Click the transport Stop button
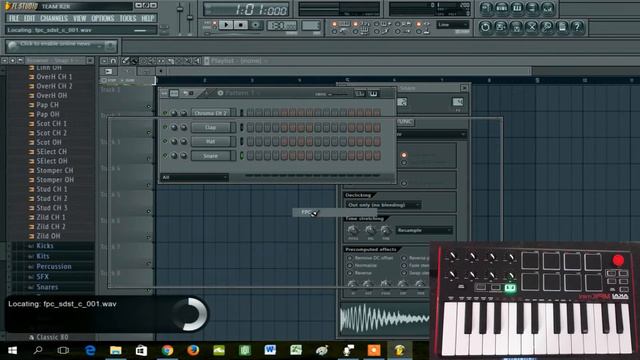The height and width of the screenshot is (360, 640). click(x=241, y=25)
